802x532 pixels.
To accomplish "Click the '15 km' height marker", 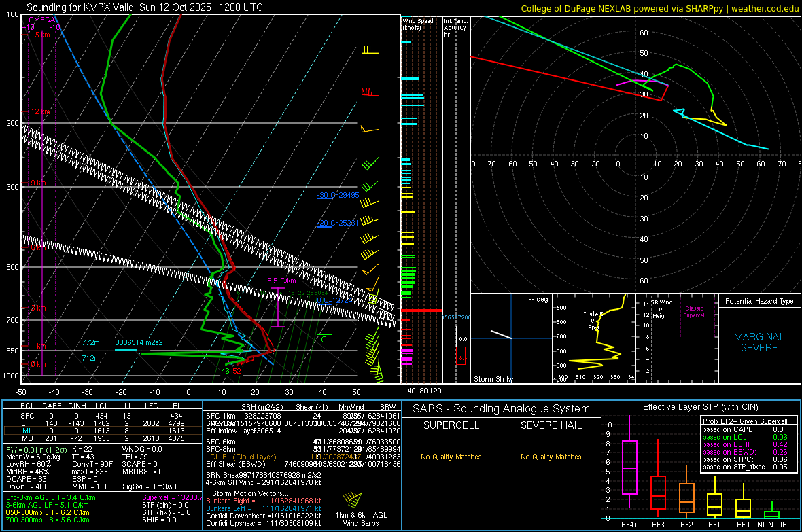I will [40, 35].
